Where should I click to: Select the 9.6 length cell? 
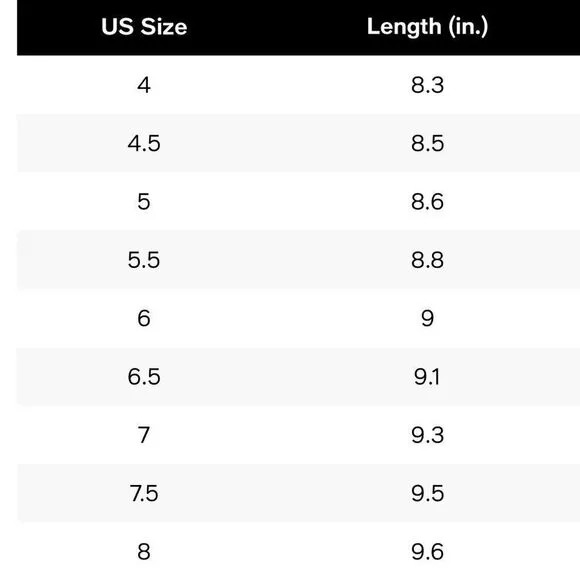click(x=427, y=552)
